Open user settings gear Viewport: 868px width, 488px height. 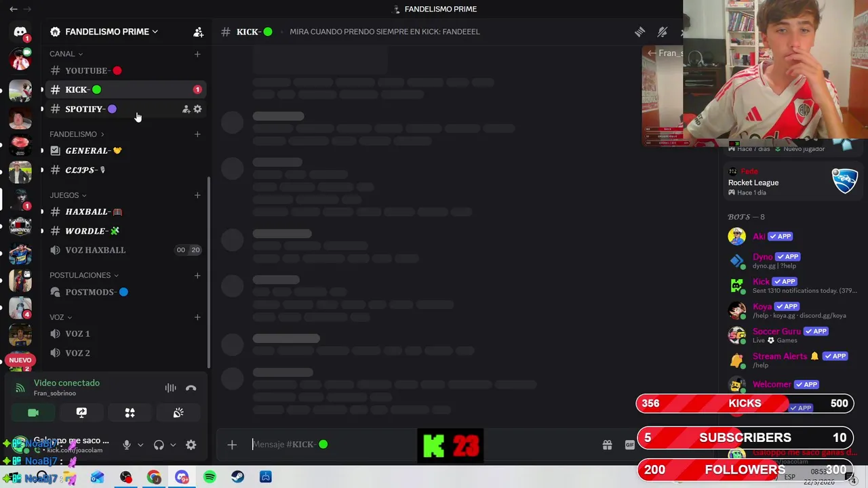point(191,445)
